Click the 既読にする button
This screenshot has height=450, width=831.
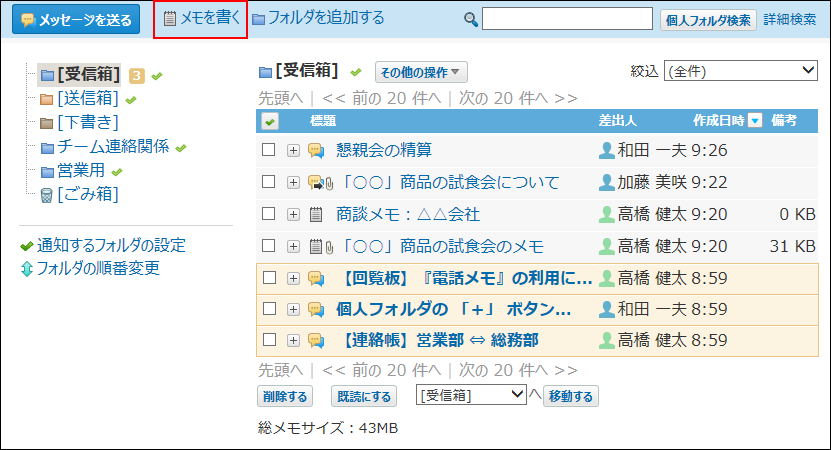coord(364,396)
